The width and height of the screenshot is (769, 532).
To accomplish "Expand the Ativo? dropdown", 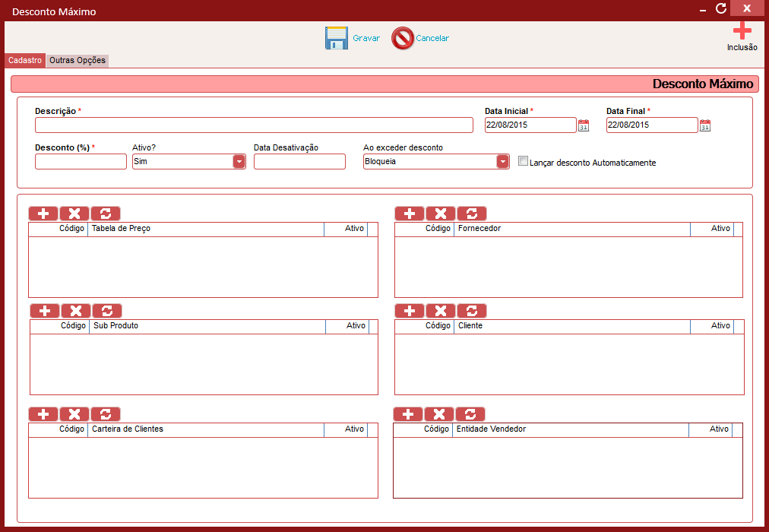I will 239,161.
